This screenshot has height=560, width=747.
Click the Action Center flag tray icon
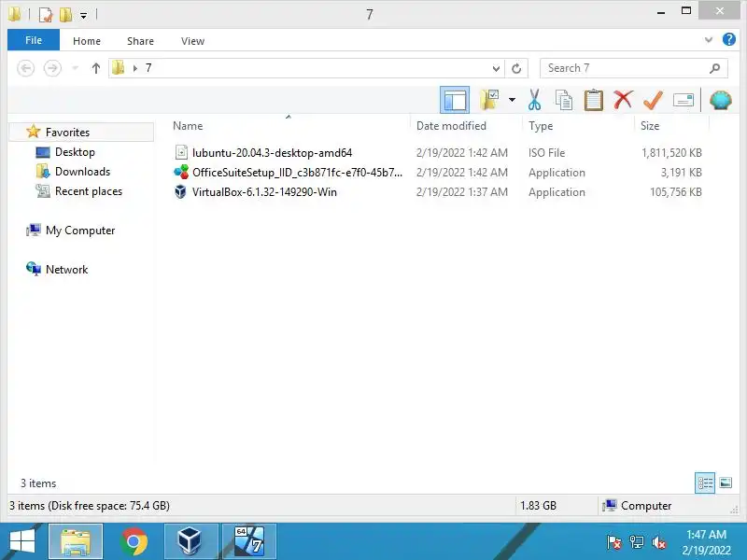coord(613,542)
